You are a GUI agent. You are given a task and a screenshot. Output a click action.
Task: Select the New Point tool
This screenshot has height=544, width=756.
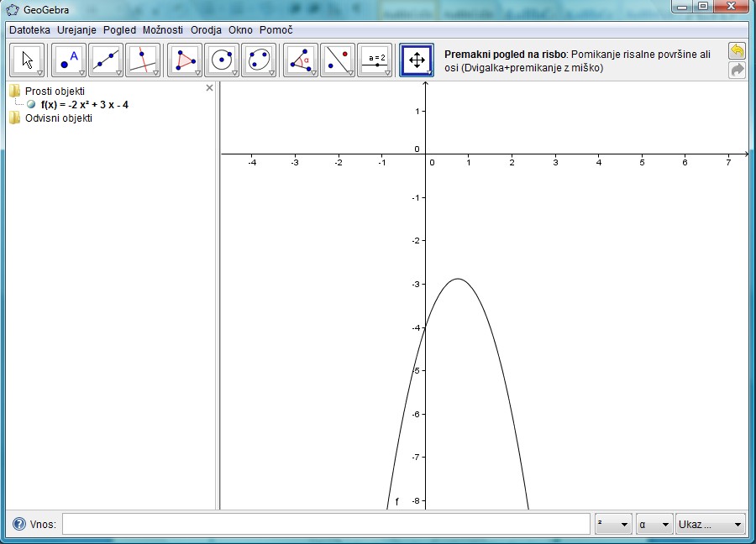coord(69,60)
